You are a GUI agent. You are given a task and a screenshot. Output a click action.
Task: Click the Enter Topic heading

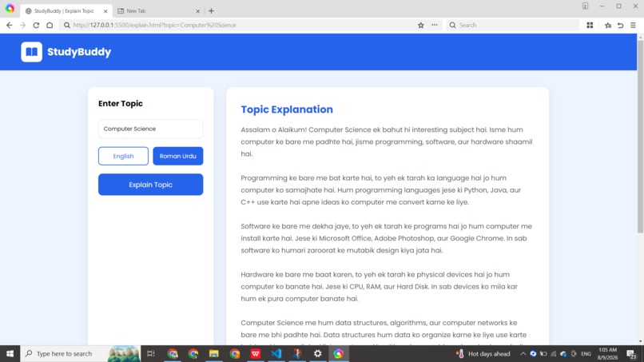click(x=121, y=104)
